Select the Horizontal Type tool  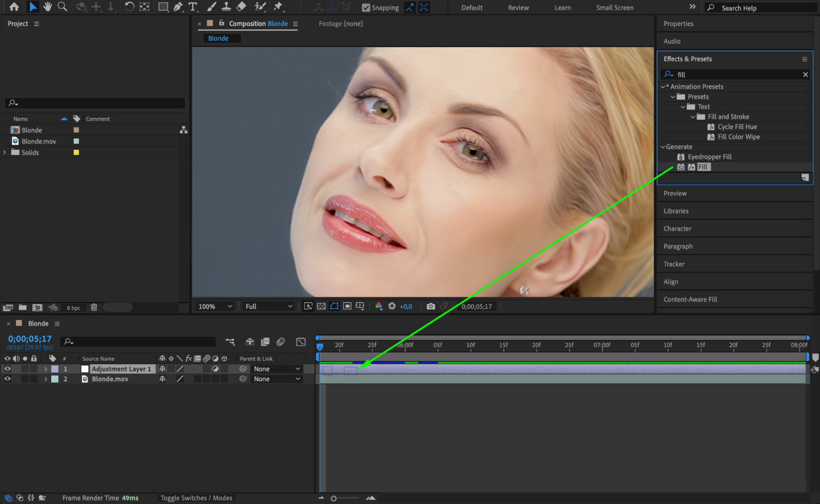click(192, 7)
